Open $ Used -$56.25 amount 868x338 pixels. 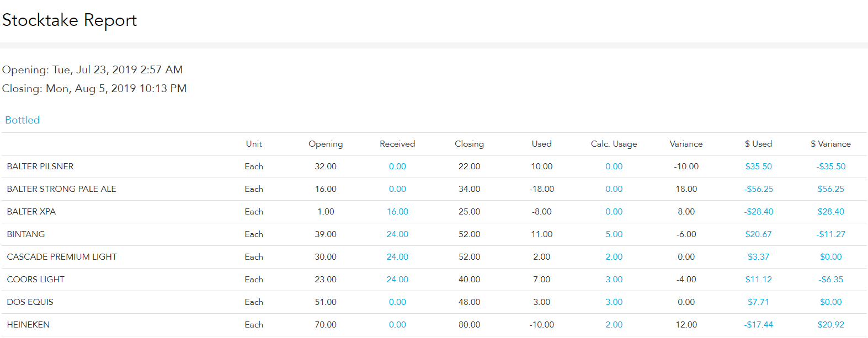pos(759,189)
